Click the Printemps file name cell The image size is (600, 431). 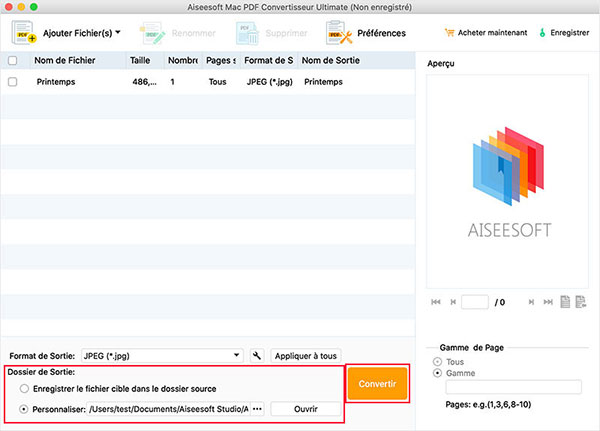pos(56,82)
